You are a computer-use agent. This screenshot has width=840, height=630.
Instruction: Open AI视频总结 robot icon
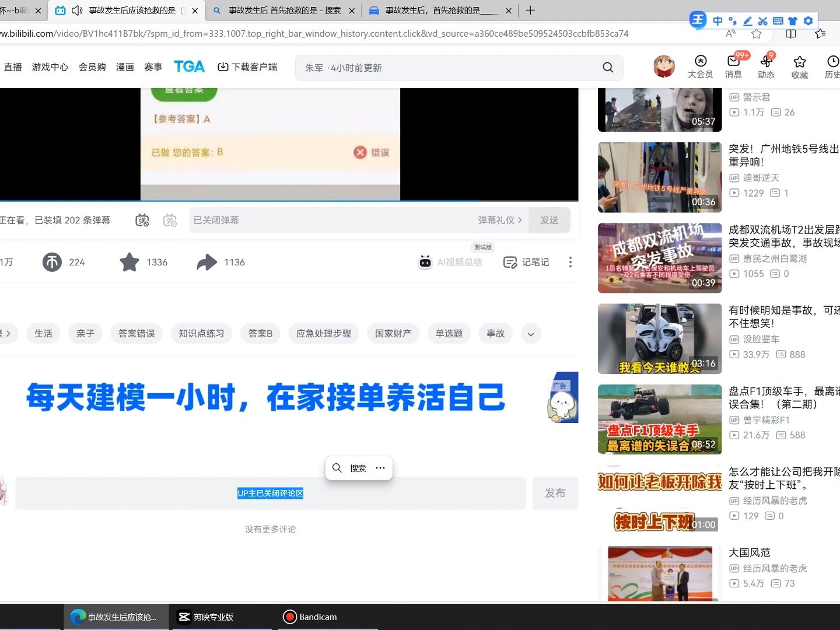click(425, 262)
